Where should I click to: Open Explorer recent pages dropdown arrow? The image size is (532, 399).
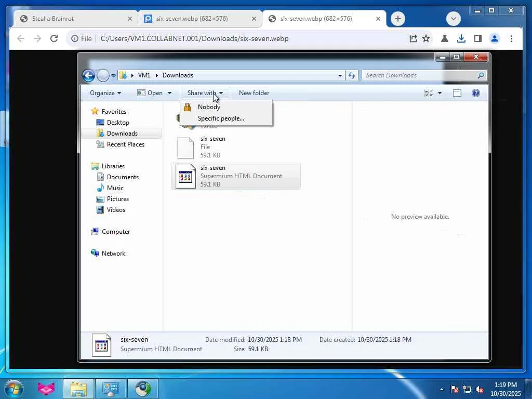tap(113, 76)
